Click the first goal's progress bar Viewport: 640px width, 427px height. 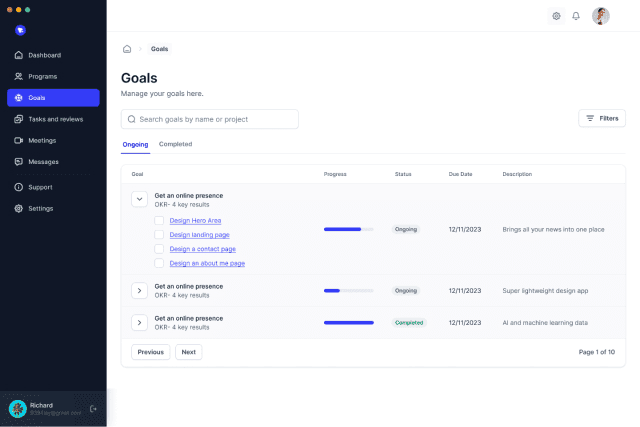click(x=348, y=229)
